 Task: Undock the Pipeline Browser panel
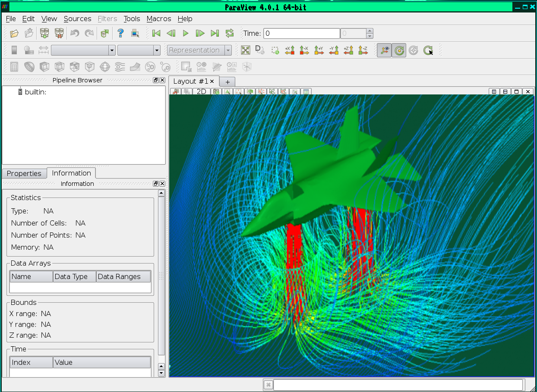(156, 80)
